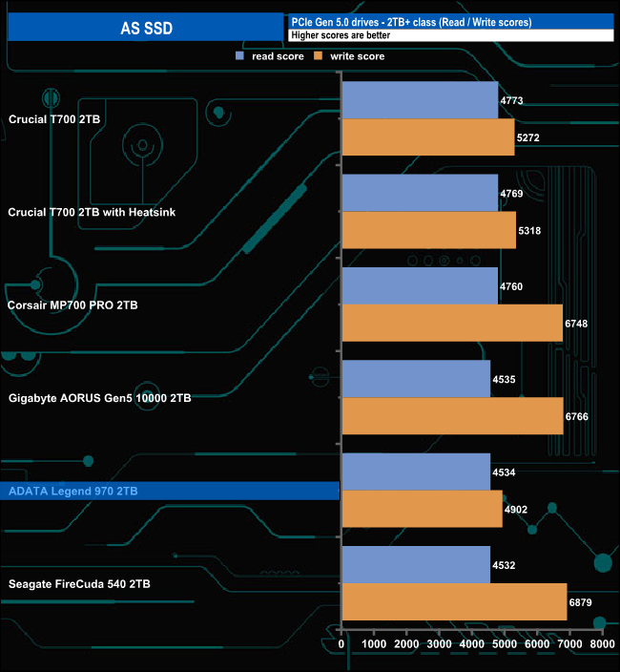This screenshot has height=672, width=620.
Task: Click Corsair MP700 PRO read score bar
Action: tap(420, 285)
